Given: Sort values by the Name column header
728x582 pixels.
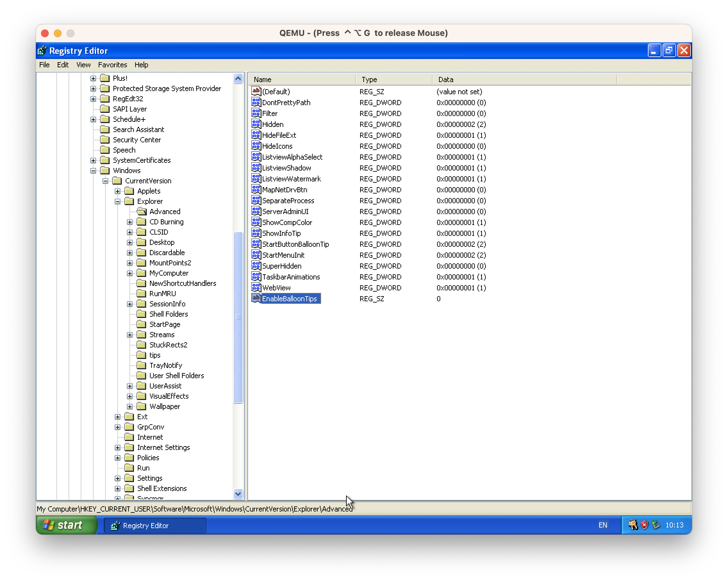Looking at the screenshot, I should (302, 79).
